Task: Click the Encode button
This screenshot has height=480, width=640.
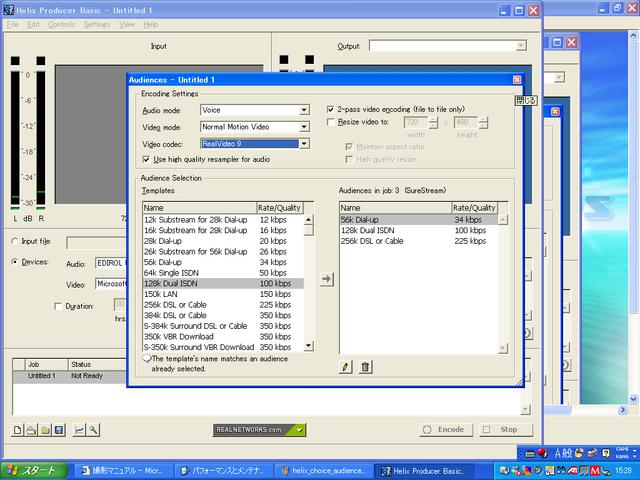Action: (446, 430)
